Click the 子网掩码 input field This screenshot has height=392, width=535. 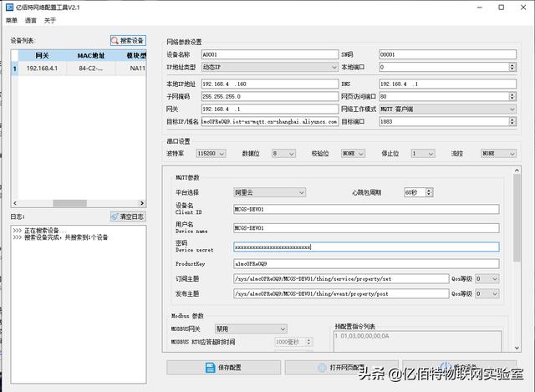(x=270, y=97)
